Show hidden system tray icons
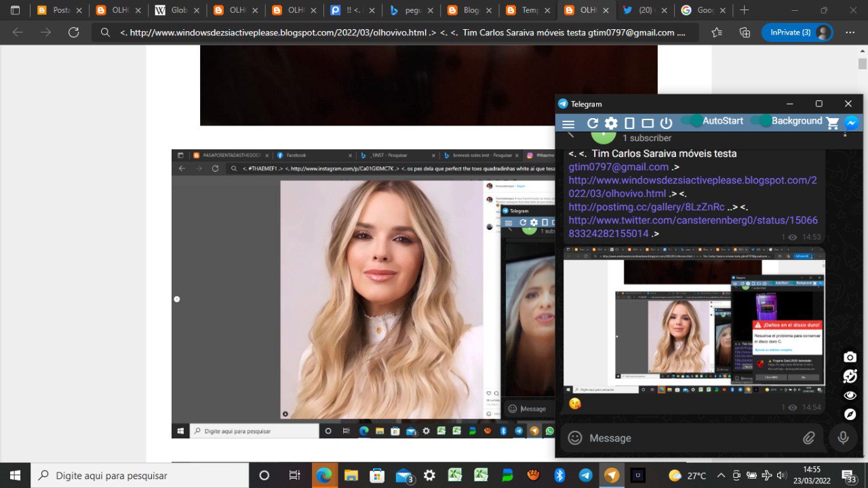The height and width of the screenshot is (488, 868). coord(721,475)
